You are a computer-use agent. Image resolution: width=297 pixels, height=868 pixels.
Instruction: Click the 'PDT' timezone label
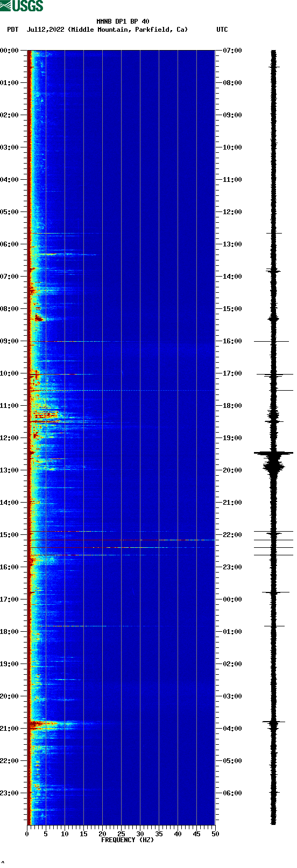pyautogui.click(x=12, y=30)
